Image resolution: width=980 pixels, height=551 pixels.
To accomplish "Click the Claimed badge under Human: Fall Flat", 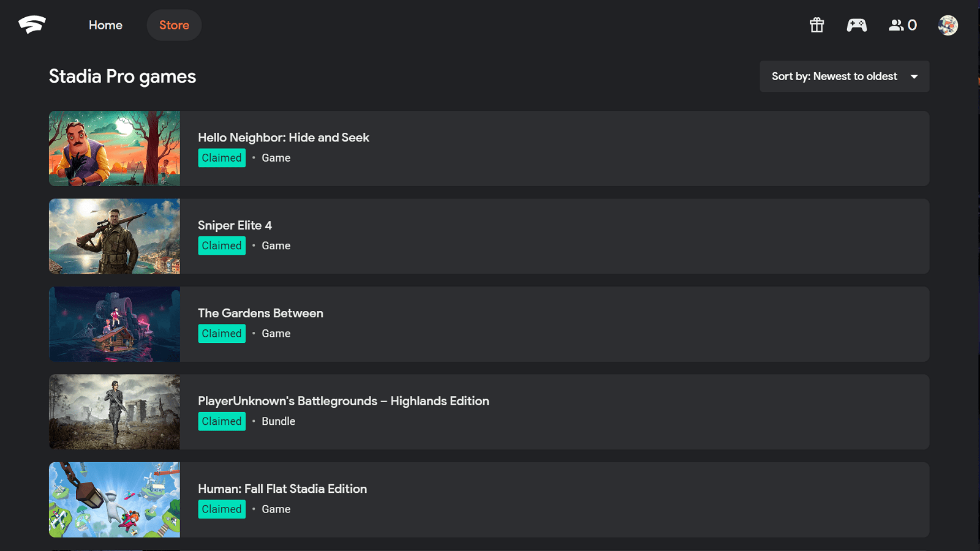I will coord(222,509).
